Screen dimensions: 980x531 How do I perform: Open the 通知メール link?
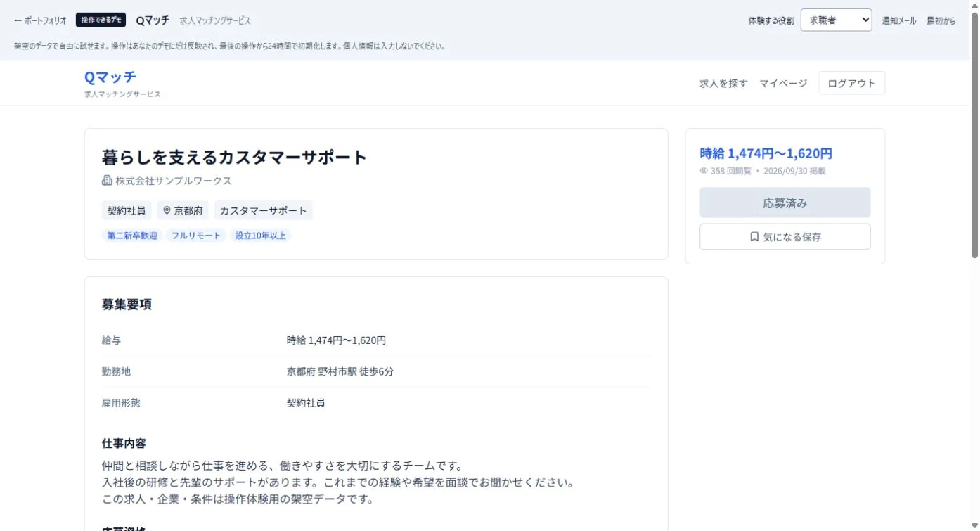(899, 20)
